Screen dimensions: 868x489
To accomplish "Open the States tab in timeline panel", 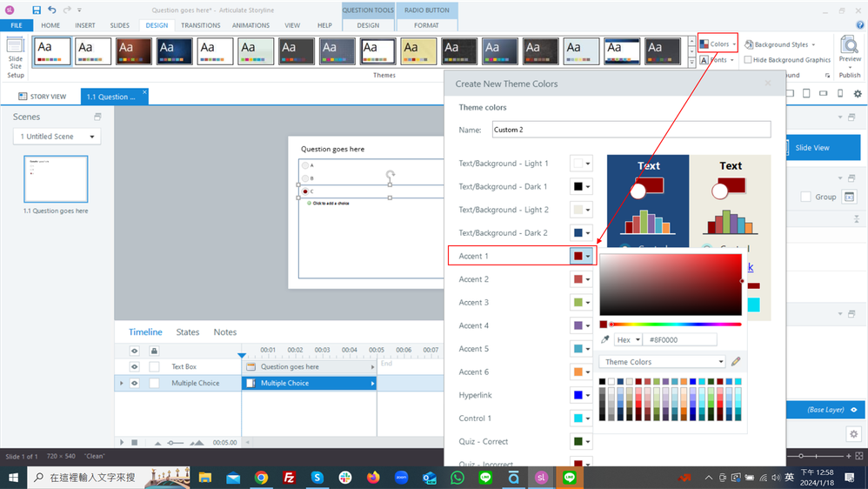I will (187, 332).
